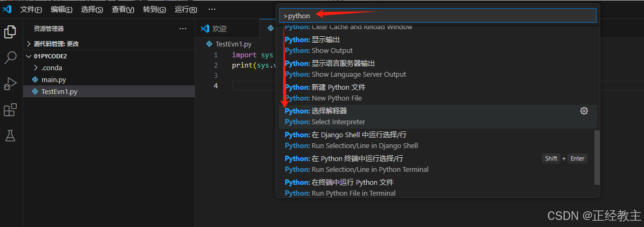Click the 资源管理器 panel title

[49, 29]
